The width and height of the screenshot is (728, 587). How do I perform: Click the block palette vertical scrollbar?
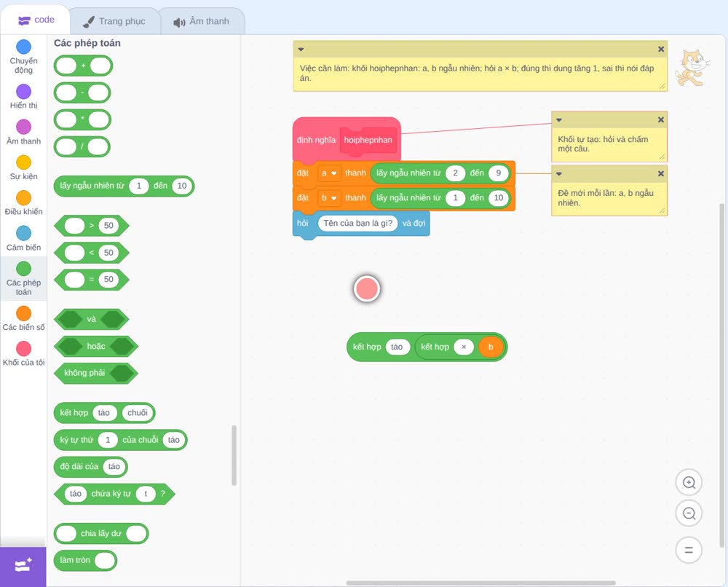click(234, 456)
